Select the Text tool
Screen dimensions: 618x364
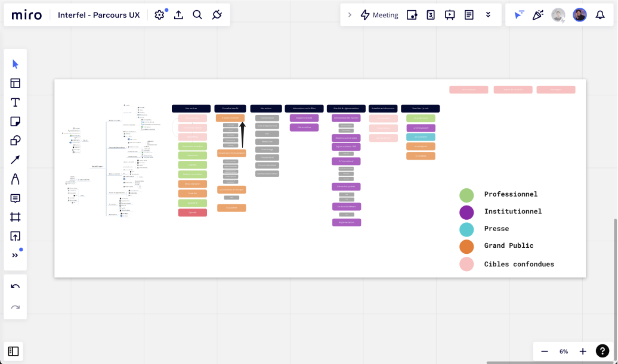click(16, 102)
